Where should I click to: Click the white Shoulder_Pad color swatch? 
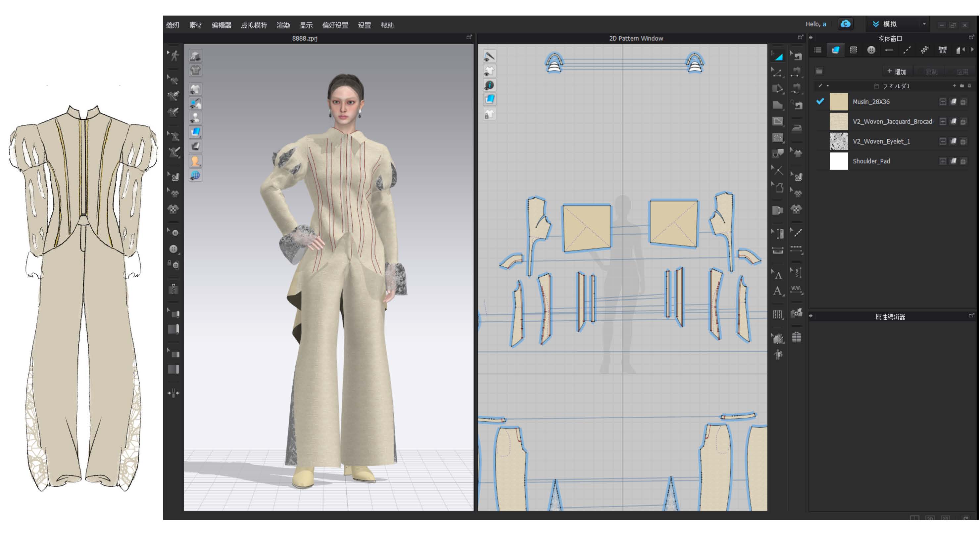[x=839, y=161]
